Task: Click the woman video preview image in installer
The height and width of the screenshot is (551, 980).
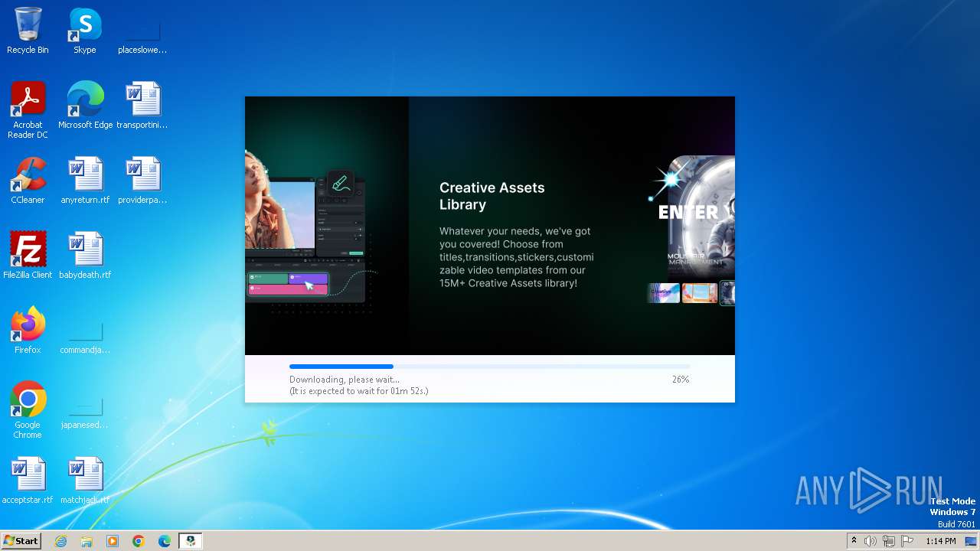Action: [279, 202]
